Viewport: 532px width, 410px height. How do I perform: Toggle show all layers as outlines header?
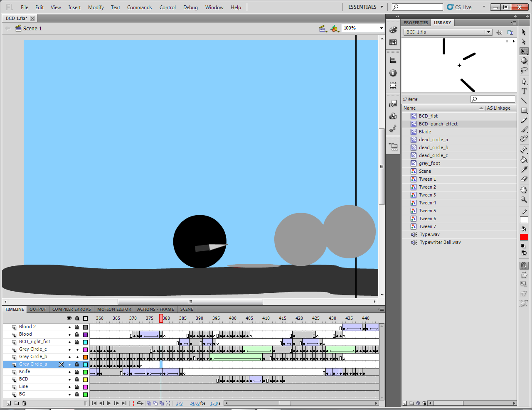[x=85, y=318]
